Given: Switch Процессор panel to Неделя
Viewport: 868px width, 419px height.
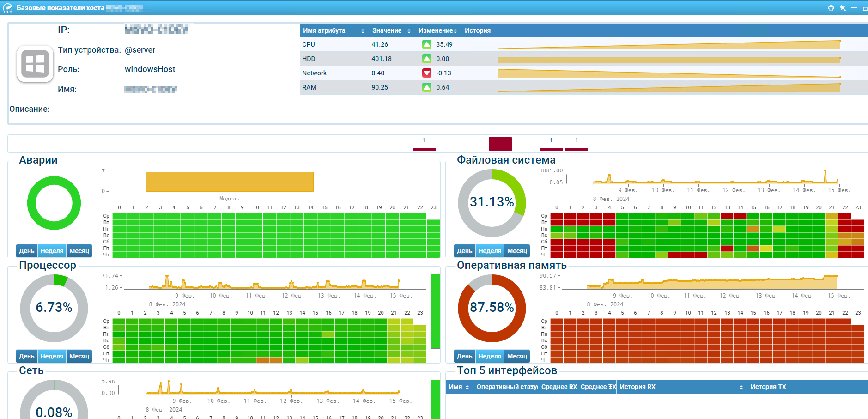Looking at the screenshot, I should click(x=52, y=356).
